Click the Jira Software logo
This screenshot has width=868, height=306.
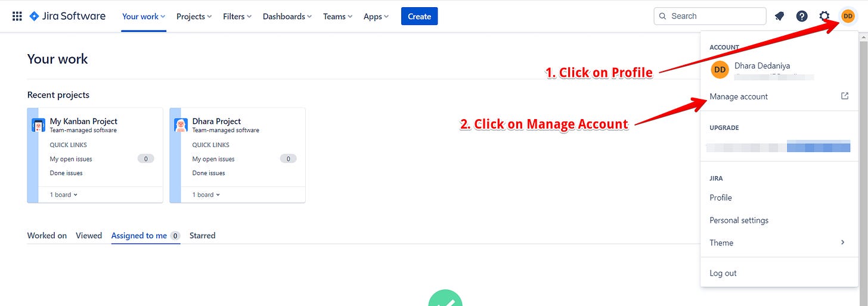tap(67, 16)
